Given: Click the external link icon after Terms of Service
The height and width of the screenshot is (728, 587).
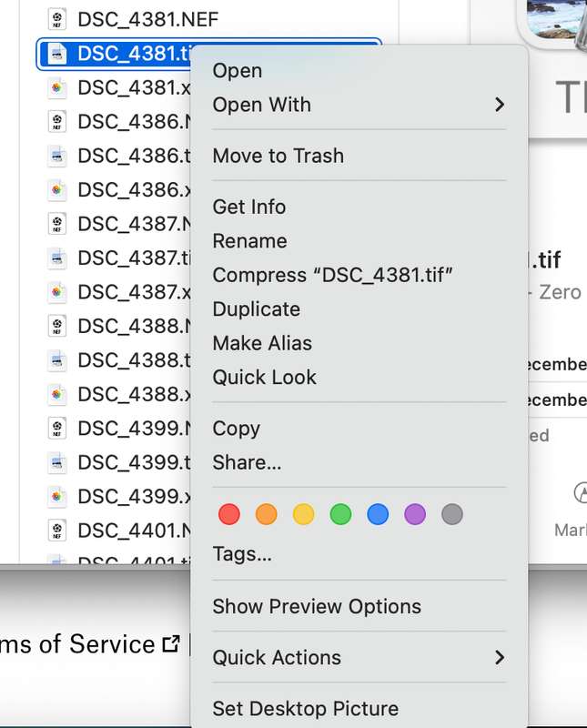Looking at the screenshot, I should (x=170, y=644).
